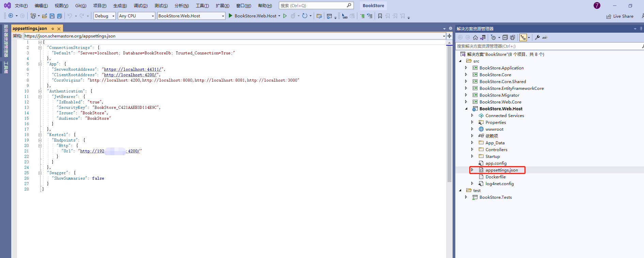Click the editor settings gear icon
Image resolution: width=644 pixels, height=258 pixels.
[x=451, y=29]
